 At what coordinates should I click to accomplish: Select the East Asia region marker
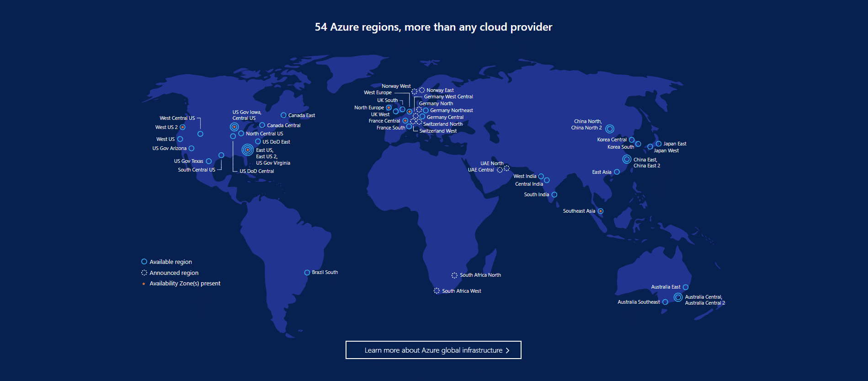click(x=617, y=172)
